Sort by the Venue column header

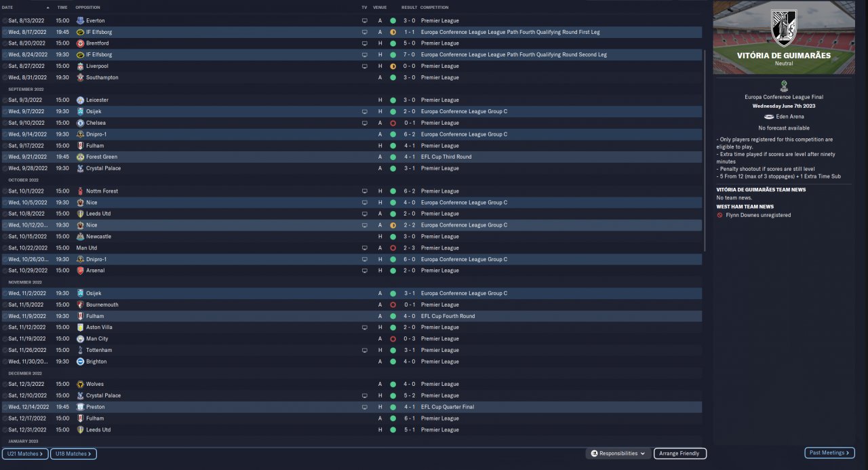pos(380,7)
